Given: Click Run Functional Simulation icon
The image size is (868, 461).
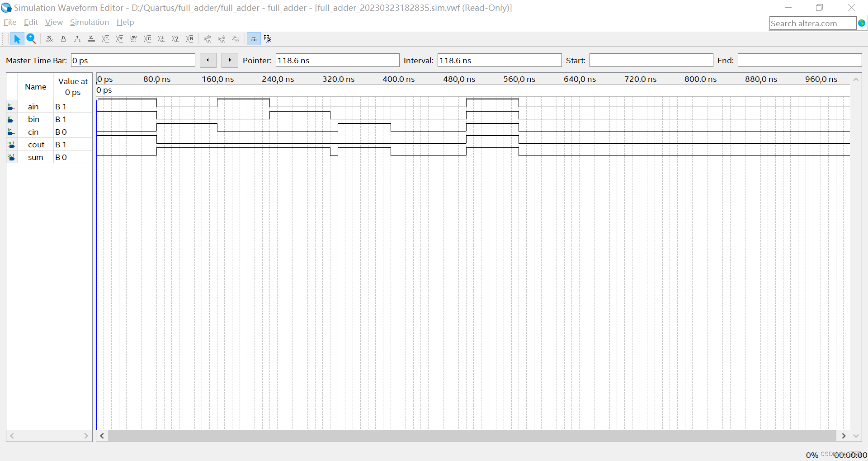Looking at the screenshot, I should pos(208,39).
